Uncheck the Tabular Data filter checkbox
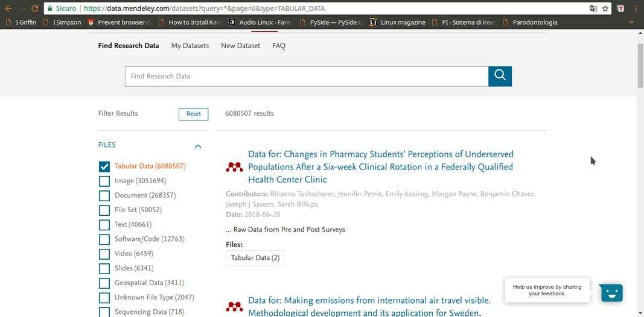Viewport: 644px width, 317px height. pos(104,166)
